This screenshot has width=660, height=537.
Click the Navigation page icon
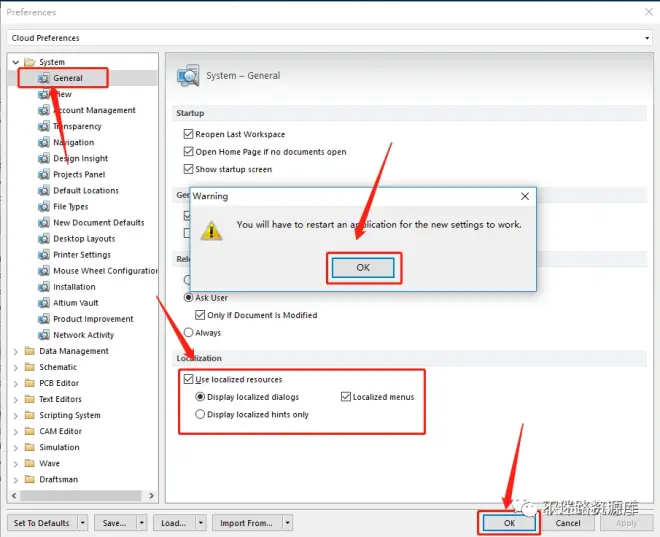(x=43, y=142)
